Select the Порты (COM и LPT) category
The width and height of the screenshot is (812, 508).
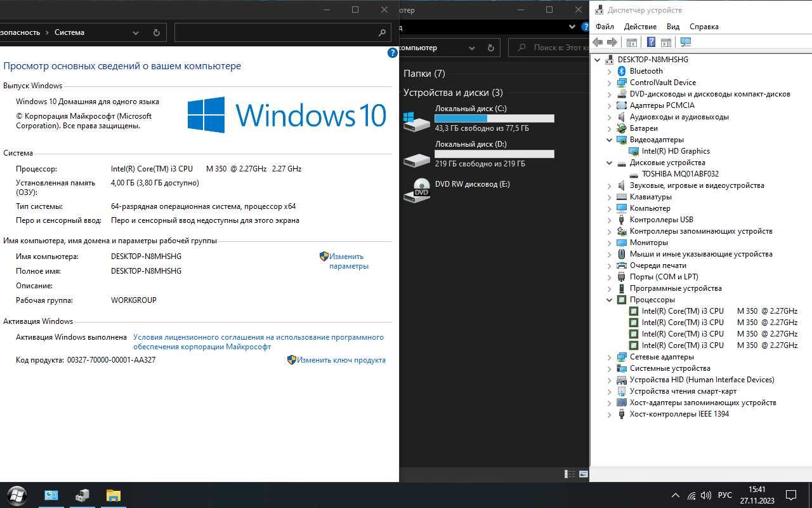[664, 277]
